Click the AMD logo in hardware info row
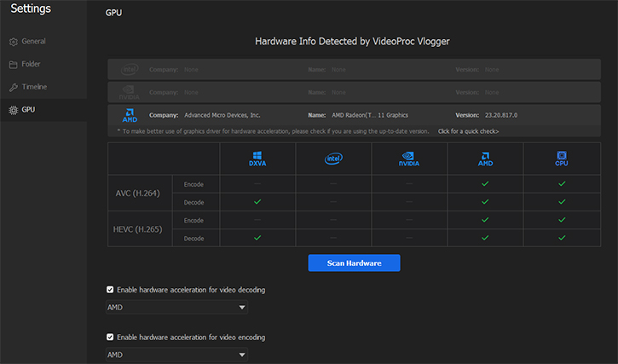The height and width of the screenshot is (364, 618). (130, 115)
